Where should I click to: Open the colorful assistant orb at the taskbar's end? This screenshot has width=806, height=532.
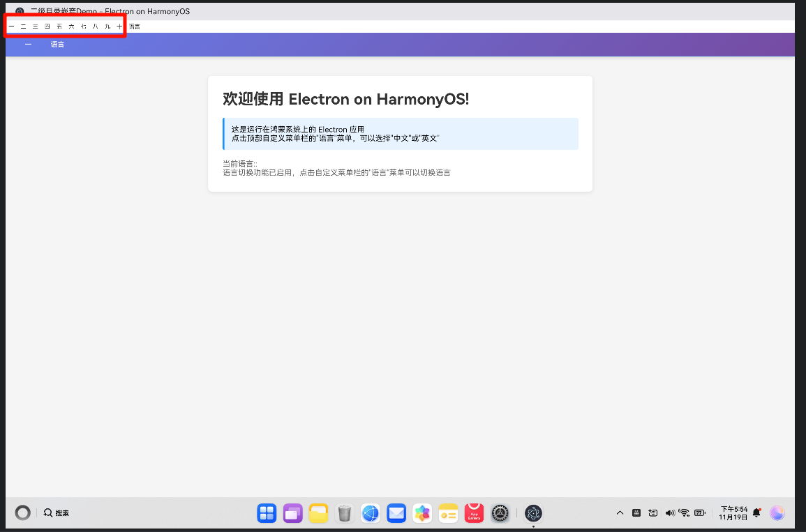(777, 512)
